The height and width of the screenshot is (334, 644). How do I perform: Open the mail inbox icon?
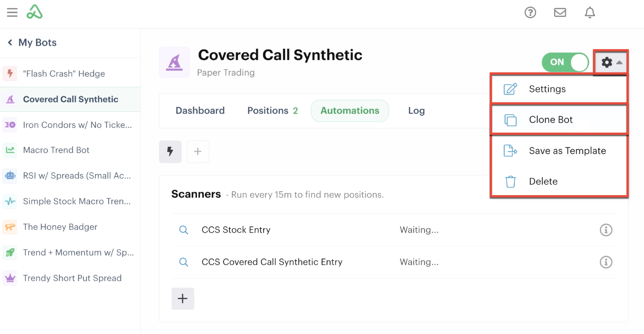point(560,12)
